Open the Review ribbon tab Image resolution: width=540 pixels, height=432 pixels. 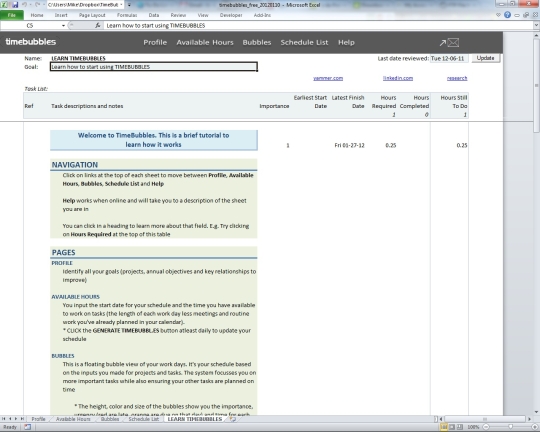coord(178,15)
